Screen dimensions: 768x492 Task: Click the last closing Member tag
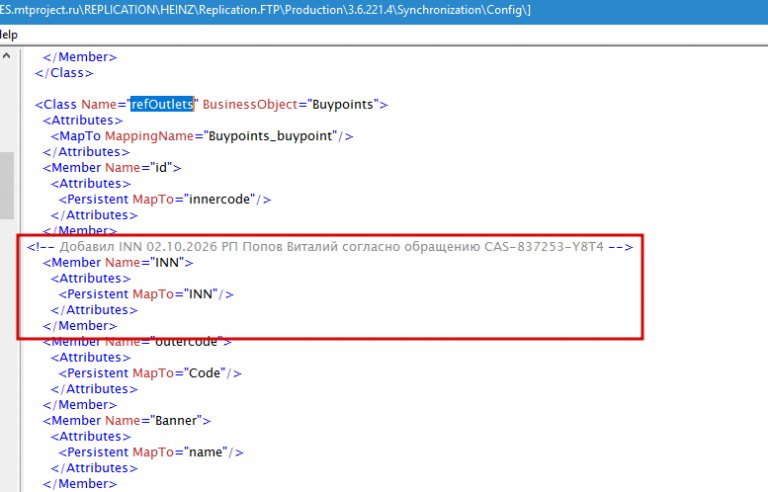[80, 484]
